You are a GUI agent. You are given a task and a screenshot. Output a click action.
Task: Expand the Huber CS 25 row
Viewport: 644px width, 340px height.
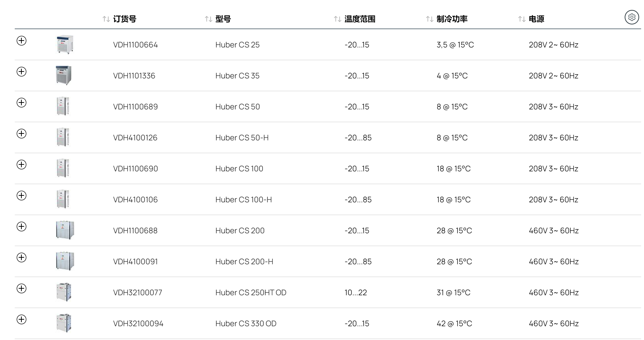coord(22,41)
